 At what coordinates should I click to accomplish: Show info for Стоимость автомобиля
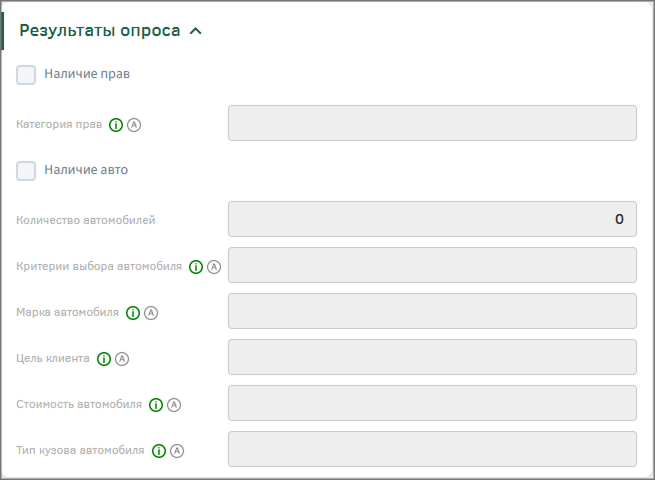click(155, 405)
